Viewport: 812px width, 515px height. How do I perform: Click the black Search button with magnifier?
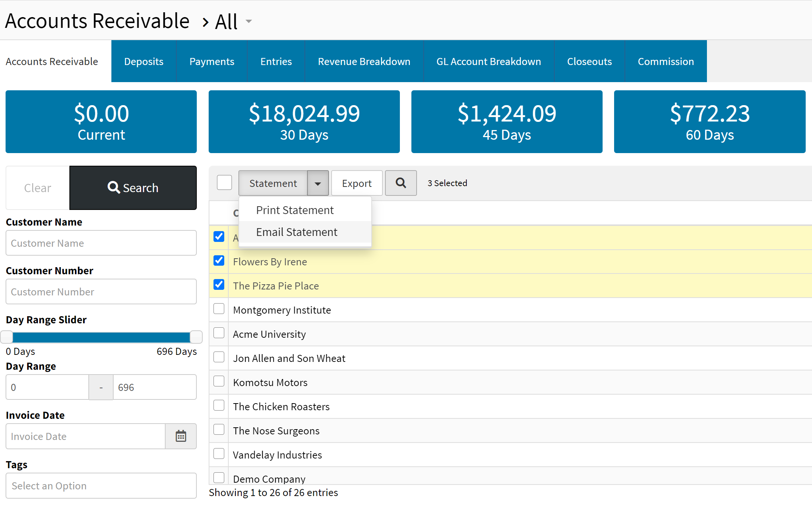[133, 188]
